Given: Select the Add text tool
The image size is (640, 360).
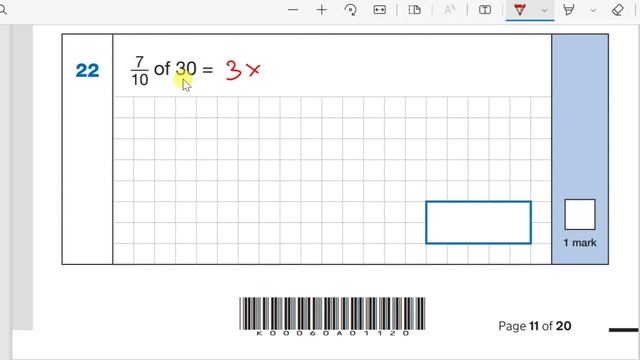Looking at the screenshot, I should (485, 10).
